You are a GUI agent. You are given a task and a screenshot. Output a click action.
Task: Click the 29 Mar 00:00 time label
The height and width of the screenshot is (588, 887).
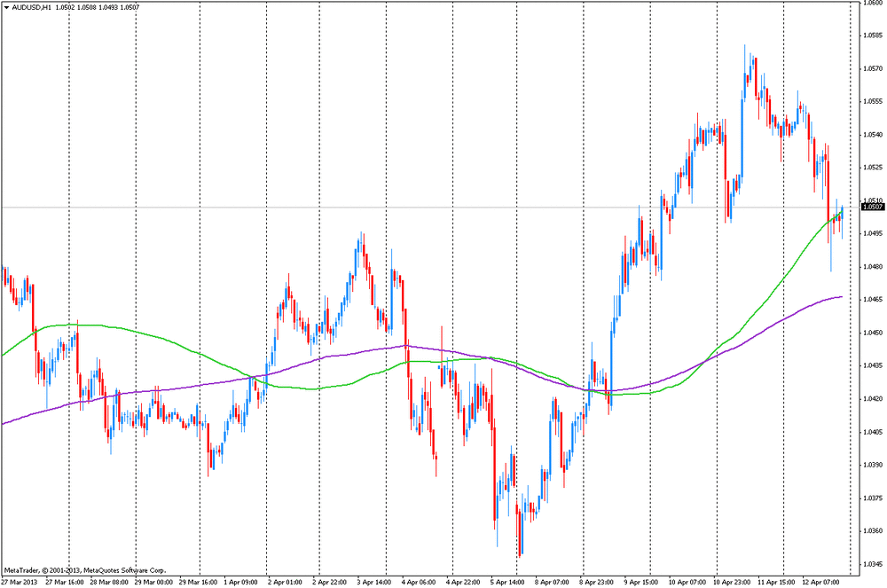[153, 583]
